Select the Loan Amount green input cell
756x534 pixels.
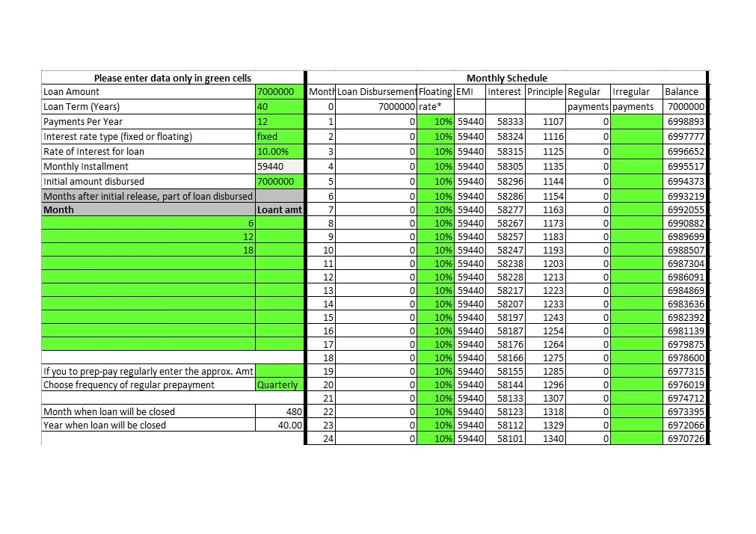coord(279,92)
